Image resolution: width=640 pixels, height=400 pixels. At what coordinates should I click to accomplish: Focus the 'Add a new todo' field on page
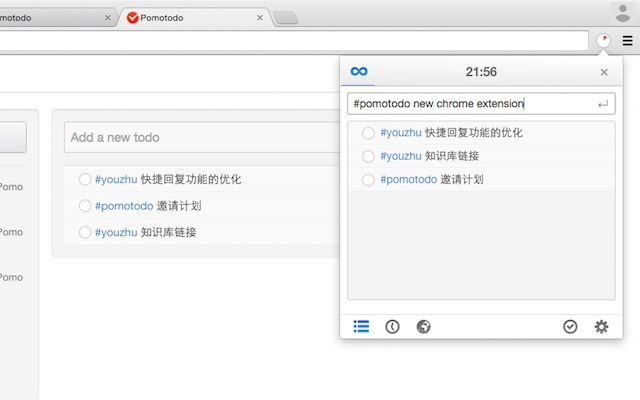pyautogui.click(x=202, y=137)
